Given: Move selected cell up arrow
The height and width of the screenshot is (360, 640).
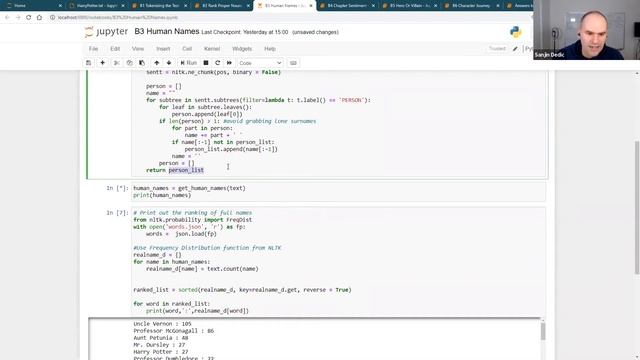Looking at the screenshot, I should pyautogui.click(x=156, y=63).
